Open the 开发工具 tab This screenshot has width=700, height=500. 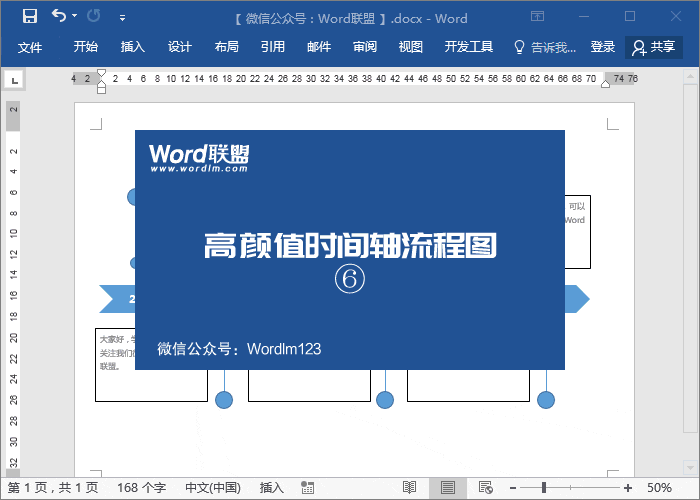469,46
